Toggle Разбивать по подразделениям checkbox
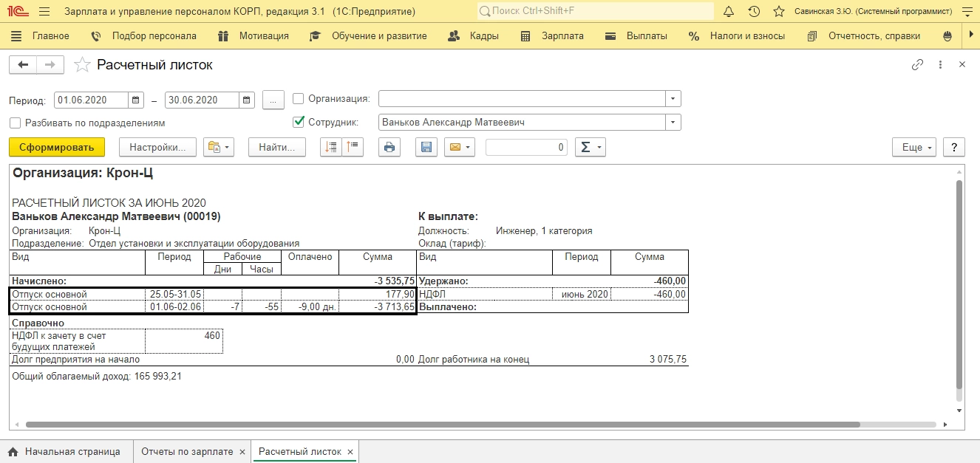Screen dimensions: 980x463 click(16, 123)
